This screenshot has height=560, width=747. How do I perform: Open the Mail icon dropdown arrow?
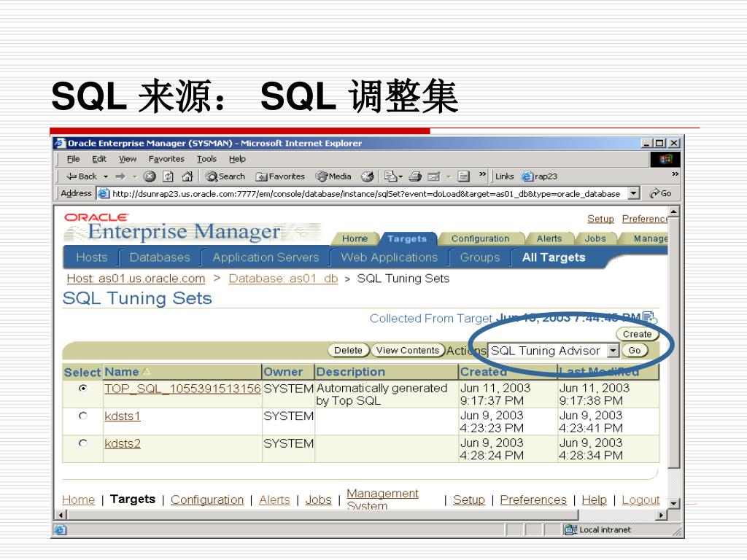(400, 176)
